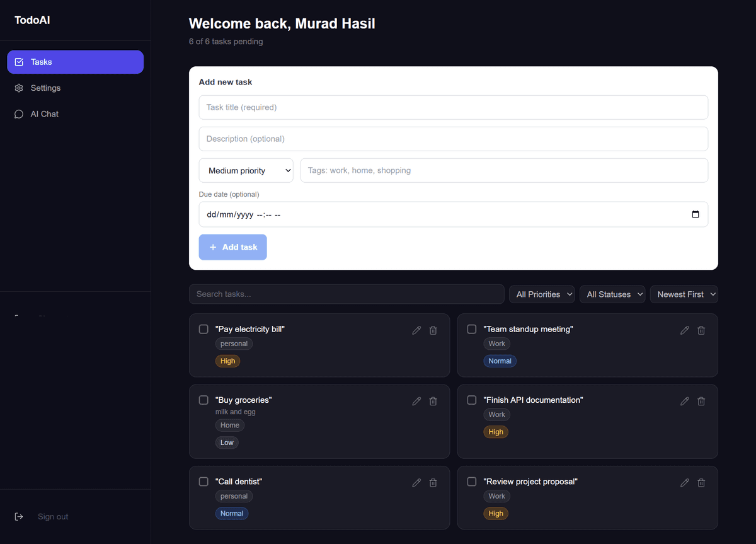Delete 'Finish API documentation' using its trash icon
Viewport: 756px width, 544px height.
[x=701, y=401]
